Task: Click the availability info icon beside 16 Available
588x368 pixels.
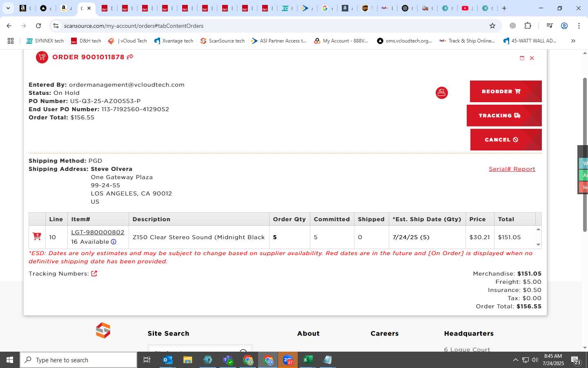Action: (x=114, y=242)
